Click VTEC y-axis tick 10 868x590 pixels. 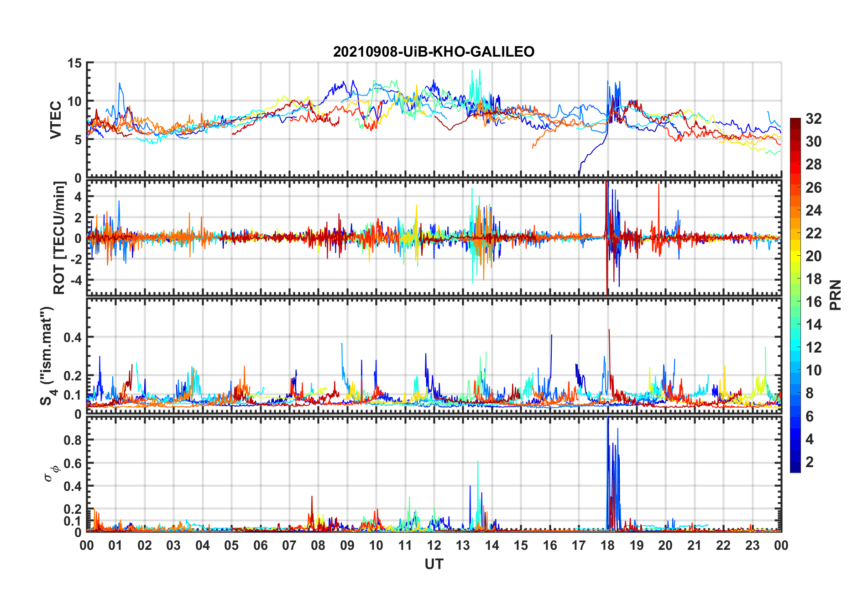pos(74,101)
